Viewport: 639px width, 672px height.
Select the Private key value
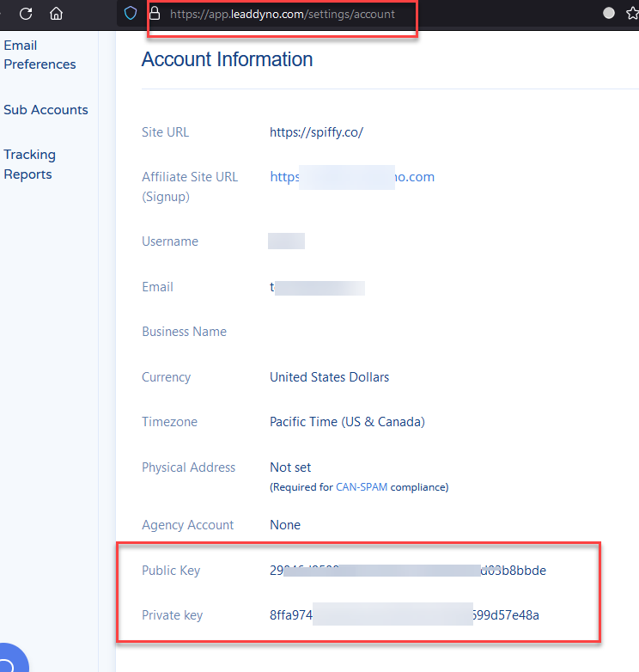tap(405, 615)
